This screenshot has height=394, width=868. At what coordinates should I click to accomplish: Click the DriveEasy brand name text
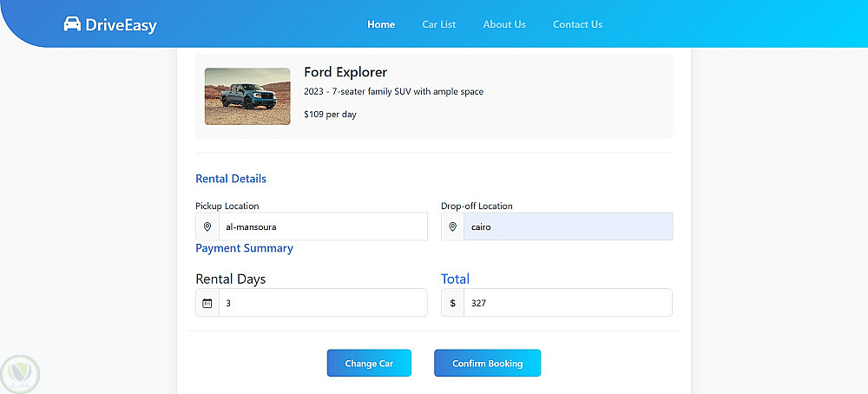click(122, 25)
